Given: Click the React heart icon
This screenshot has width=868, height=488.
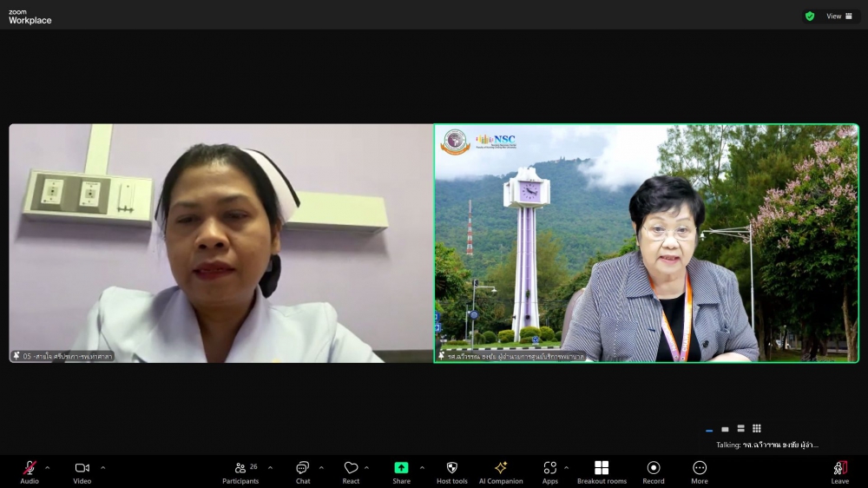Looking at the screenshot, I should [x=351, y=468].
